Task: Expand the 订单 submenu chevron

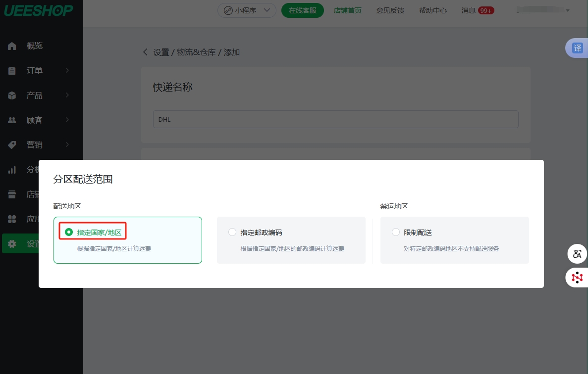Action: 67,71
